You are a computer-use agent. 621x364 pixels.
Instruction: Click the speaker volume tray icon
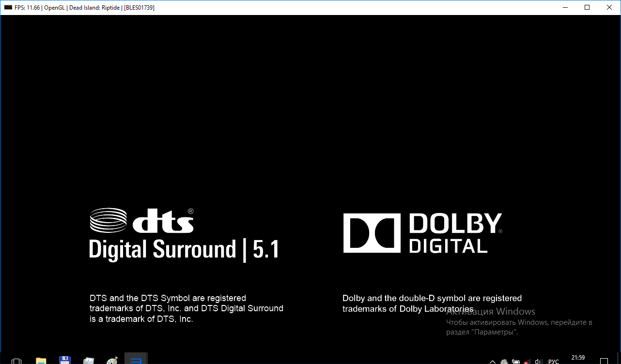539,362
